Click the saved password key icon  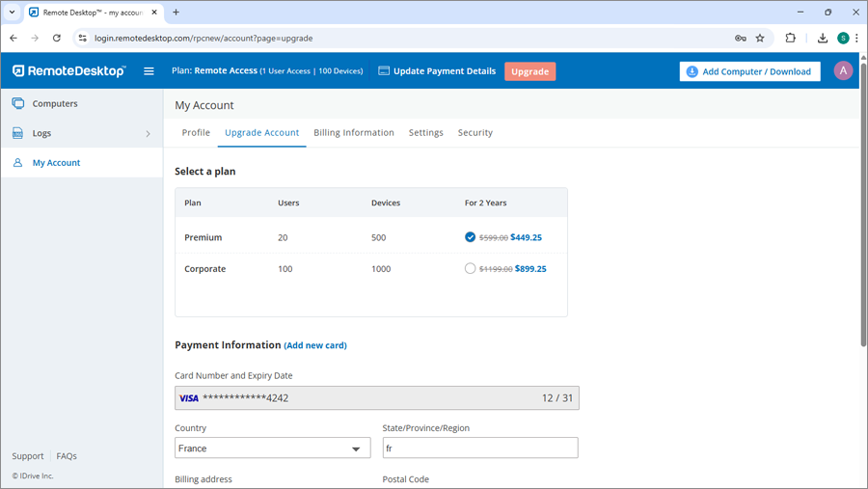pos(740,39)
